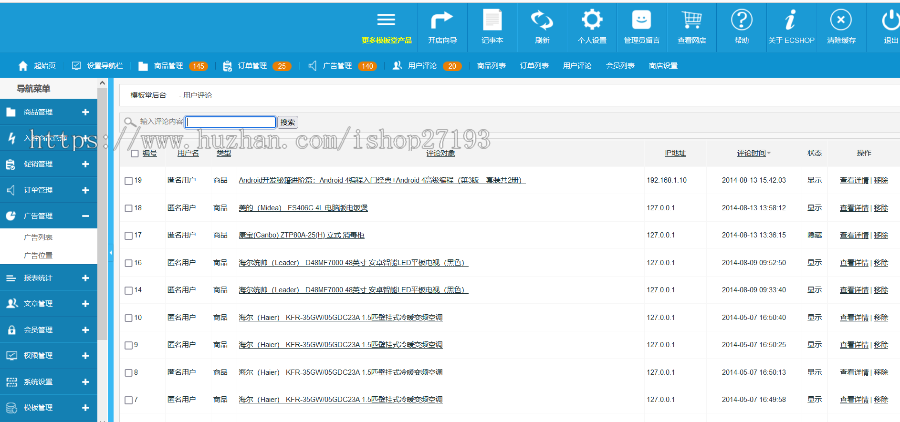Click the 清除缓存 circled-x icon

click(841, 20)
